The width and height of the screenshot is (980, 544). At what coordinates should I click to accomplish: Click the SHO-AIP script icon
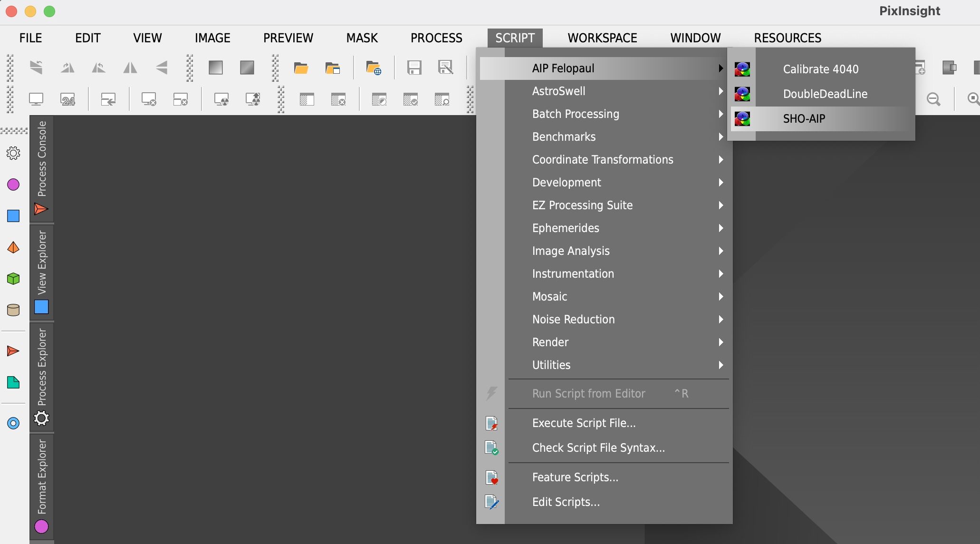tap(742, 118)
